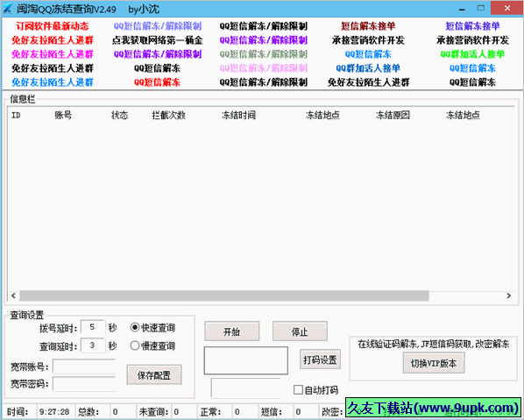Open 打码设置 settings
The width and height of the screenshot is (524, 420).
(x=320, y=359)
